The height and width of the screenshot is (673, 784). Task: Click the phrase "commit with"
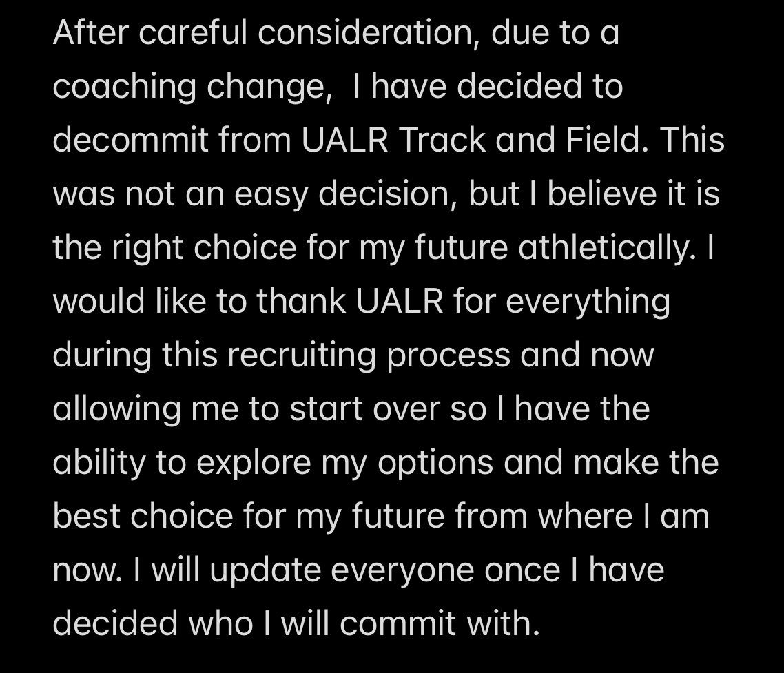coord(435,625)
